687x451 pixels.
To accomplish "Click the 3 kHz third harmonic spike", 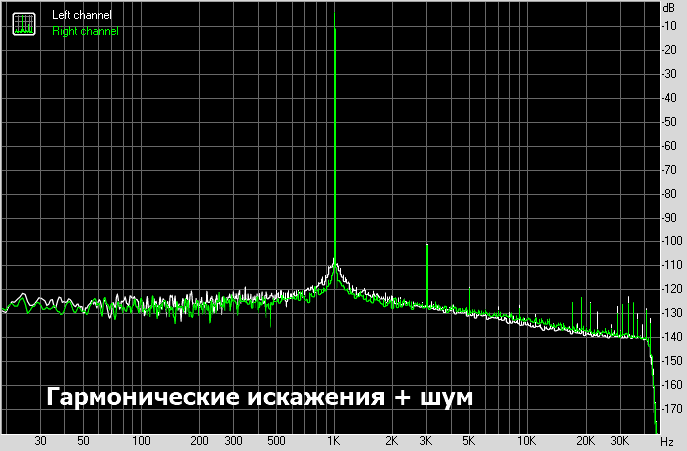I will point(427,275).
